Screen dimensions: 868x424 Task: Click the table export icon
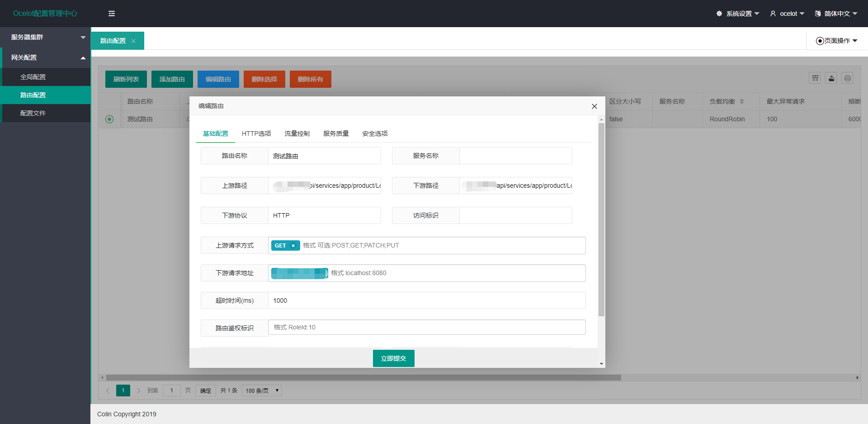(x=831, y=78)
